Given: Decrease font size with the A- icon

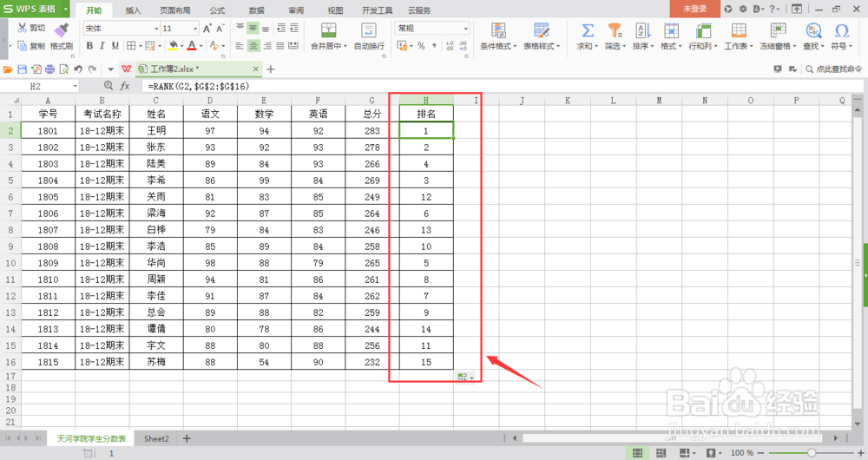Looking at the screenshot, I should click(x=220, y=29).
